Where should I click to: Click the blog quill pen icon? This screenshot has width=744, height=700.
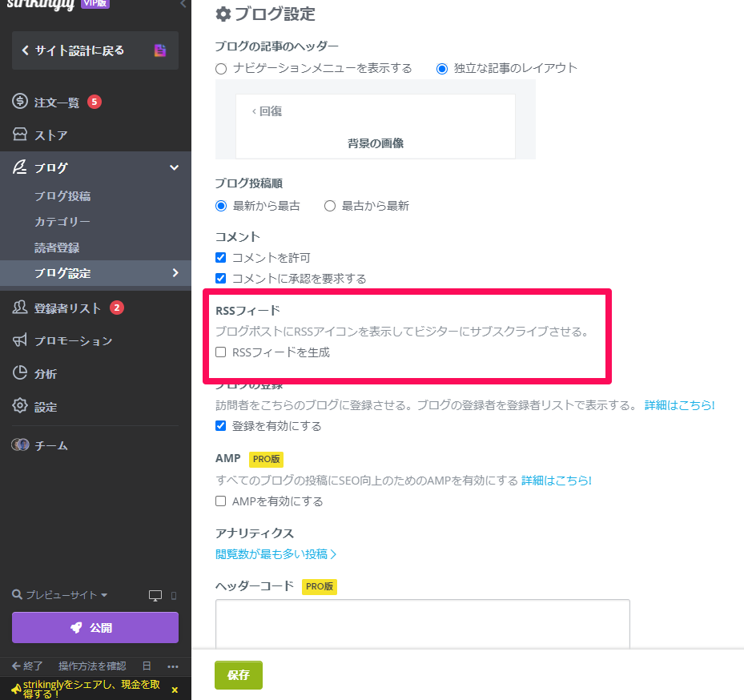[20, 167]
